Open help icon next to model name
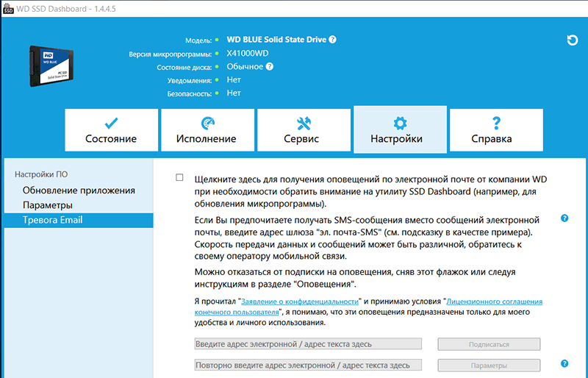Viewport: 588px width, 378px height. tap(332, 40)
